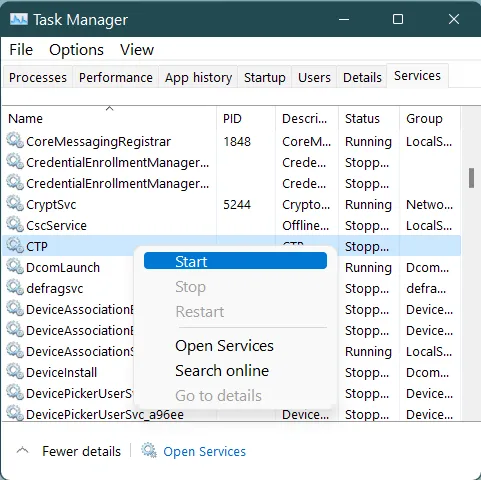Click the Offline... description of CscService
This screenshot has width=481, height=480.
306,225
